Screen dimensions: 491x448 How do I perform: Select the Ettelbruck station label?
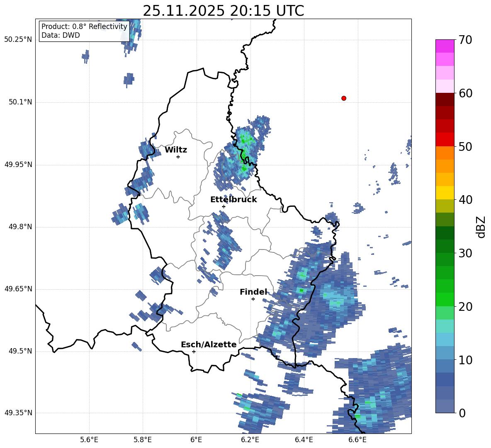[x=233, y=200]
